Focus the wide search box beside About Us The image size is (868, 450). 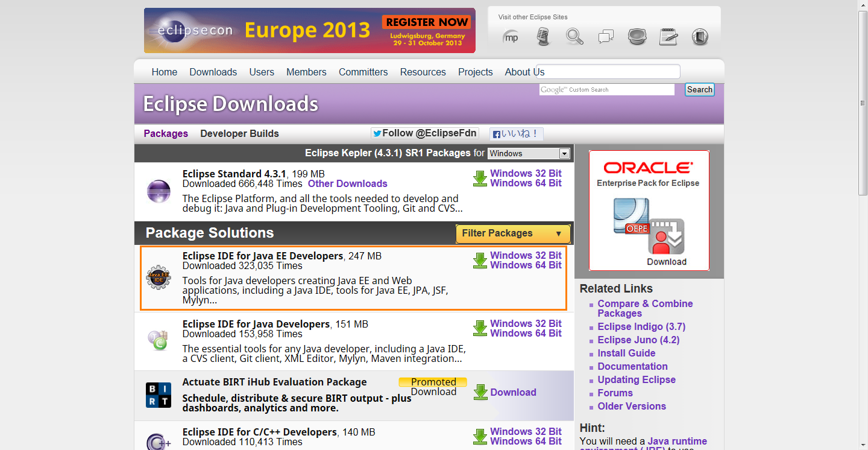(608, 72)
